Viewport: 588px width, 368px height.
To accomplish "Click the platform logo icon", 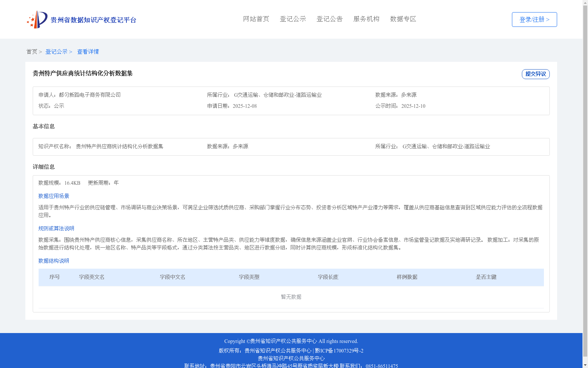I will click(37, 20).
